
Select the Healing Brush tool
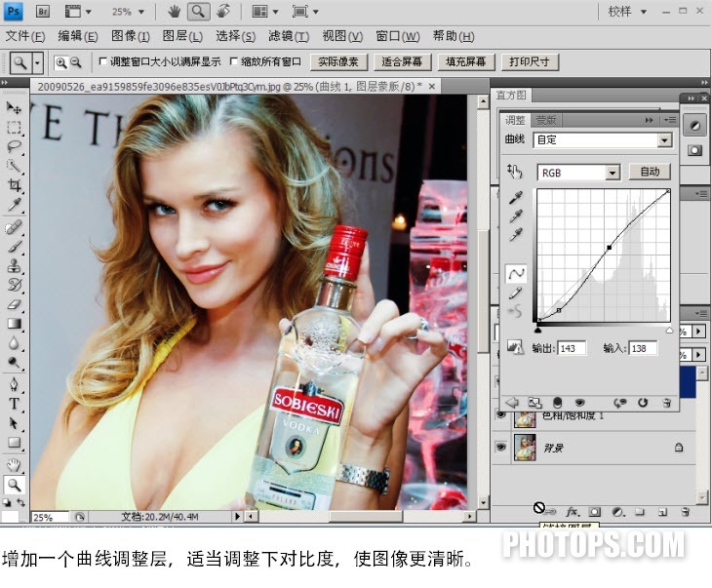pos(14,227)
